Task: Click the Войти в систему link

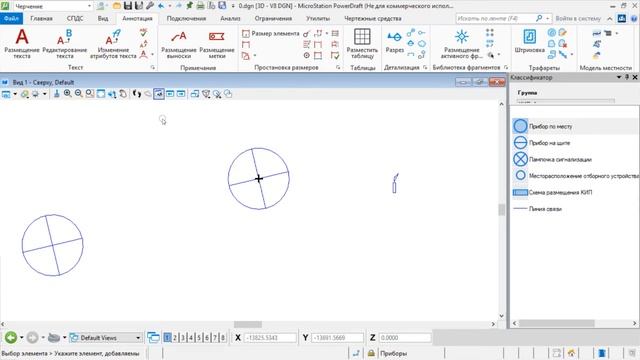Action: coord(578,18)
